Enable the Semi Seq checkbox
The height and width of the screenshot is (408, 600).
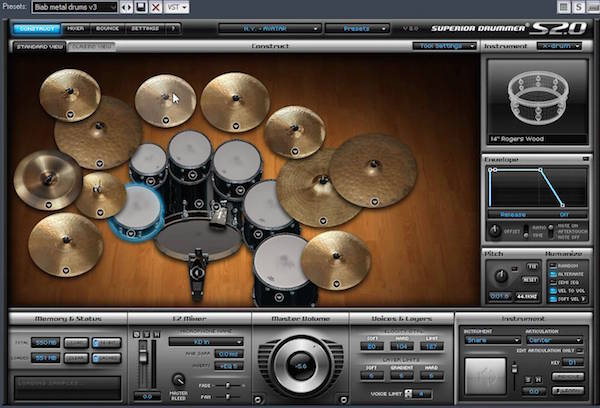[553, 282]
